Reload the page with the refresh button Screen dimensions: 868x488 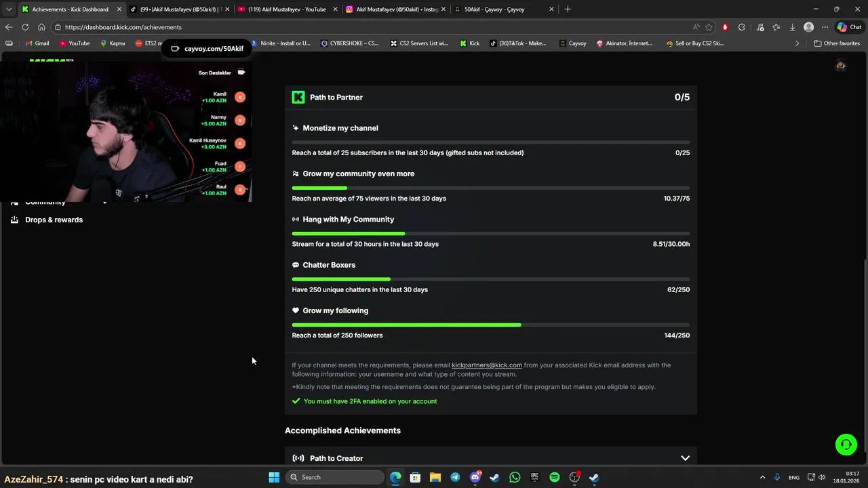25,27
